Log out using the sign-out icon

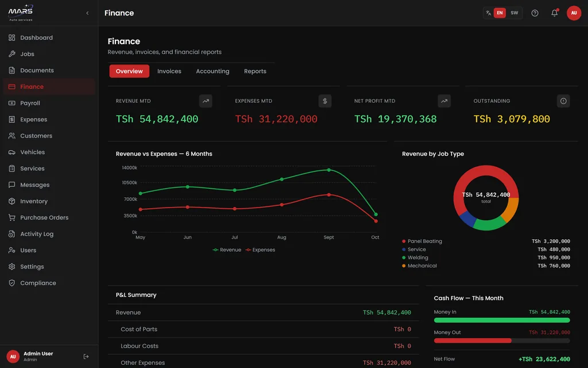point(86,356)
